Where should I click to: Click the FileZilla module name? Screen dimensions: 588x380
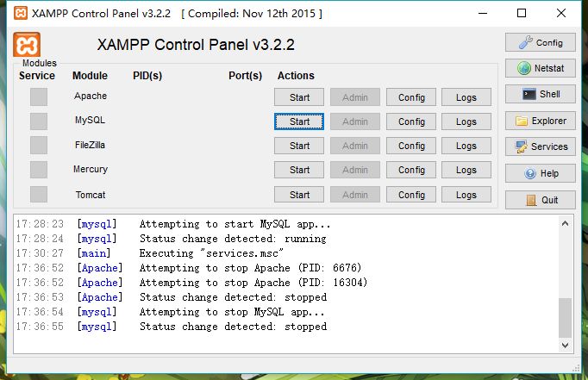tap(90, 145)
